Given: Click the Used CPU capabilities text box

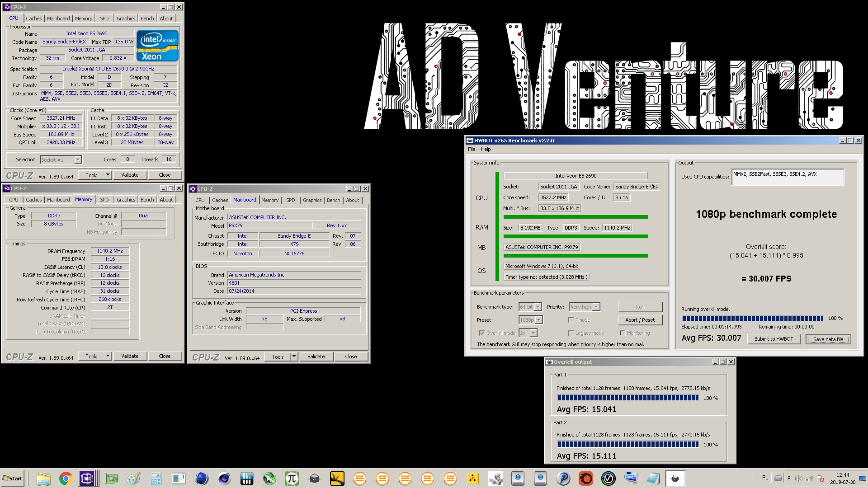Looking at the screenshot, I should pyautogui.click(x=788, y=177).
